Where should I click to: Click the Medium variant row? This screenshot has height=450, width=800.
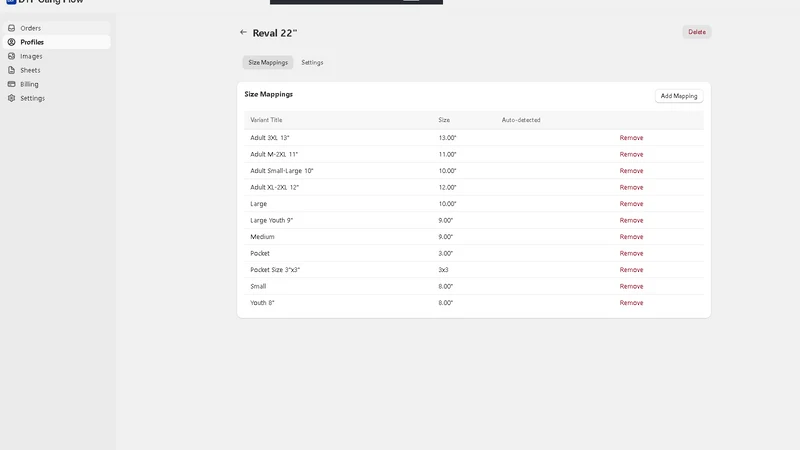click(473, 237)
